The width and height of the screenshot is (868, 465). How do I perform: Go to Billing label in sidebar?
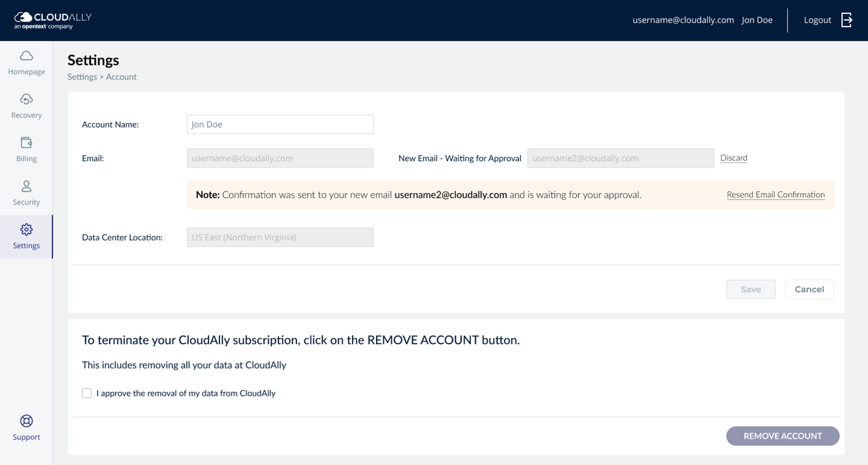[x=26, y=159]
